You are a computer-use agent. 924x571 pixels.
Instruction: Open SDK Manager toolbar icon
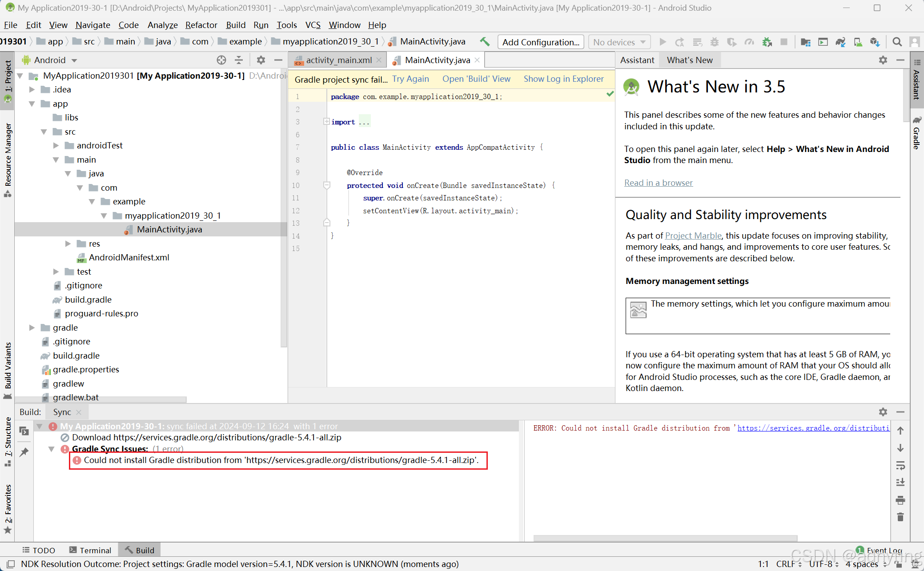[x=875, y=42]
